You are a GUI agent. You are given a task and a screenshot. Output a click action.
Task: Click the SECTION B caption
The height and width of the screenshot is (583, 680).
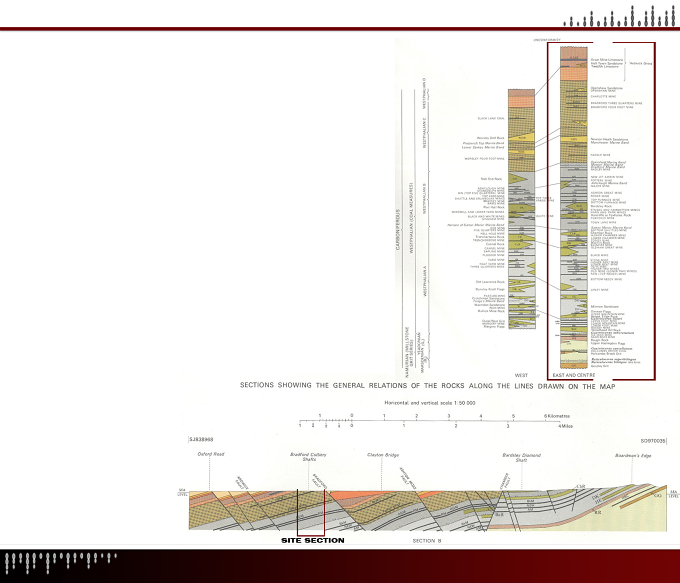pyautogui.click(x=427, y=541)
